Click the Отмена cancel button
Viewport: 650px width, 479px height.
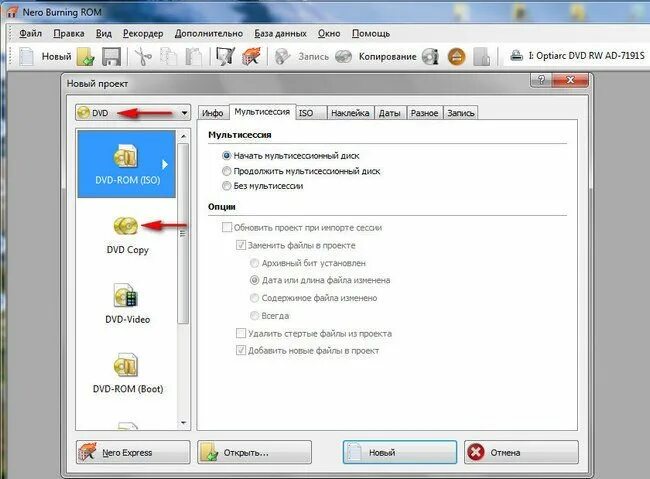point(521,452)
